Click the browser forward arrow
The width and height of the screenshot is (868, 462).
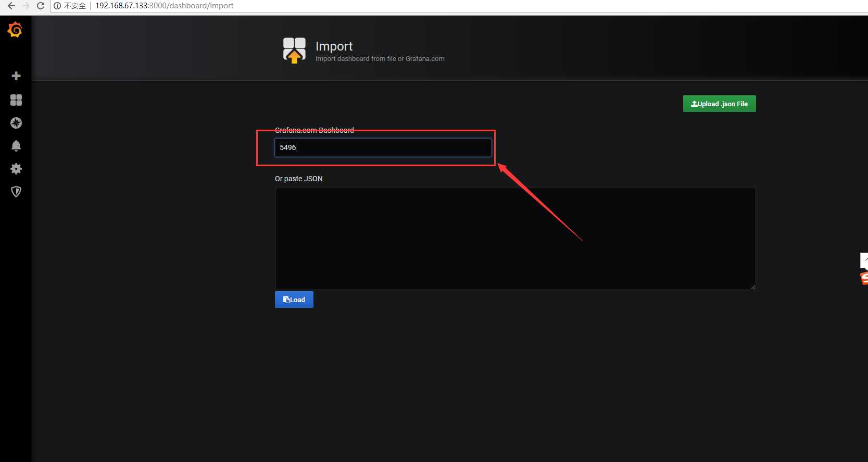pyautogui.click(x=26, y=6)
